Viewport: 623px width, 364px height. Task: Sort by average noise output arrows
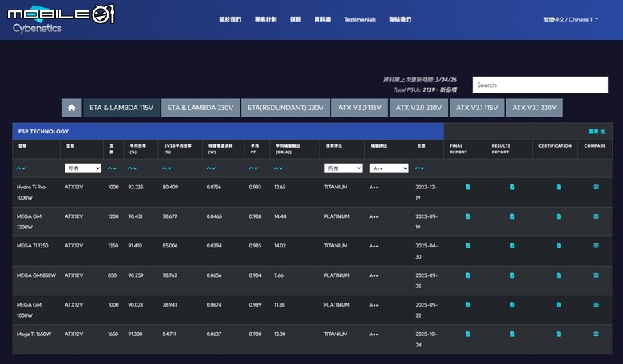click(279, 168)
